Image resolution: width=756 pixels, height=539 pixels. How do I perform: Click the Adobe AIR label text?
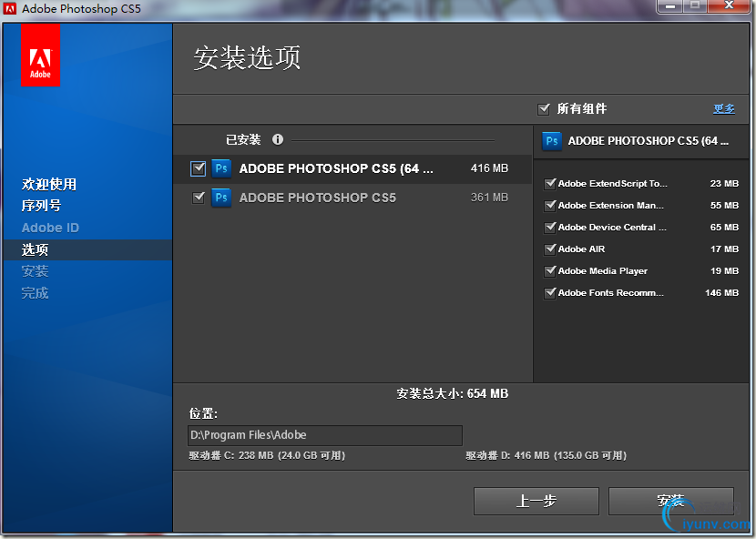pyautogui.click(x=581, y=249)
